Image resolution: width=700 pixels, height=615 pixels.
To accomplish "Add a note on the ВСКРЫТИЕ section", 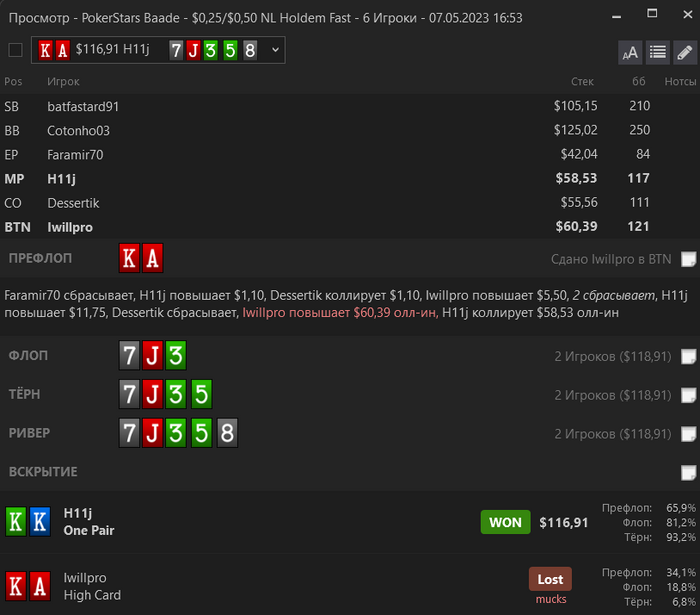I will [x=688, y=472].
